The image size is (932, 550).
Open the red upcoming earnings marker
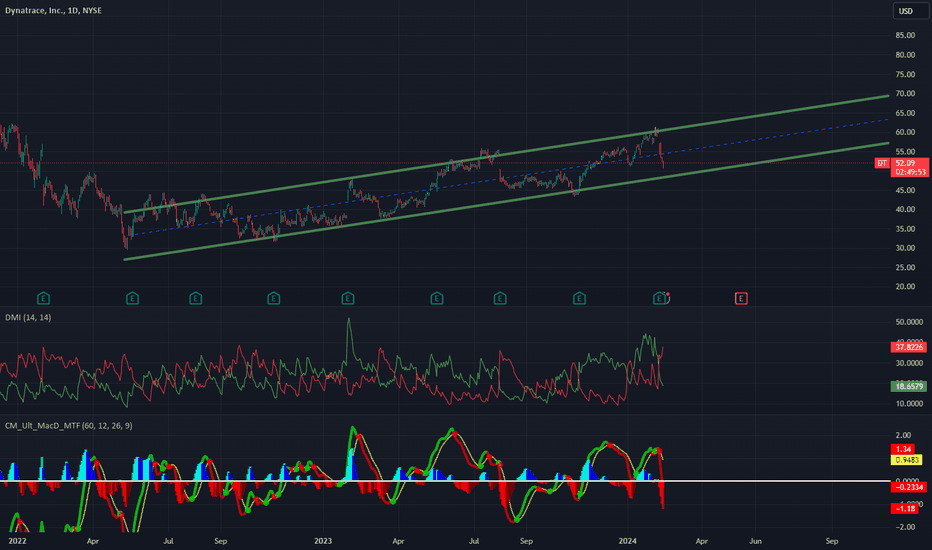point(741,298)
